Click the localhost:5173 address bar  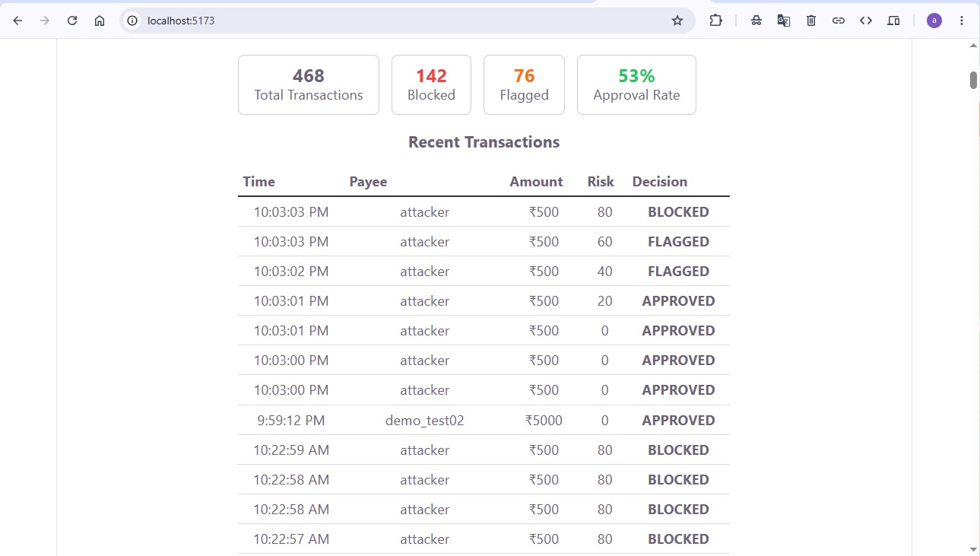tap(407, 21)
